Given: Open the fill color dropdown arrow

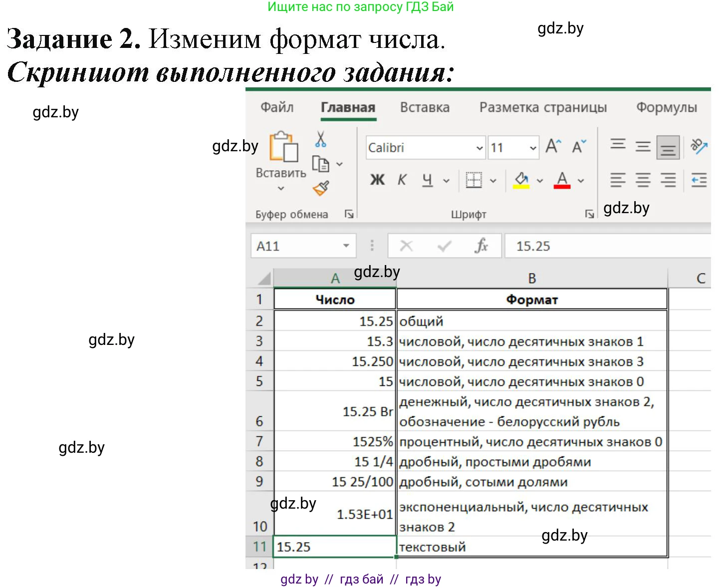Looking at the screenshot, I should (x=539, y=180).
